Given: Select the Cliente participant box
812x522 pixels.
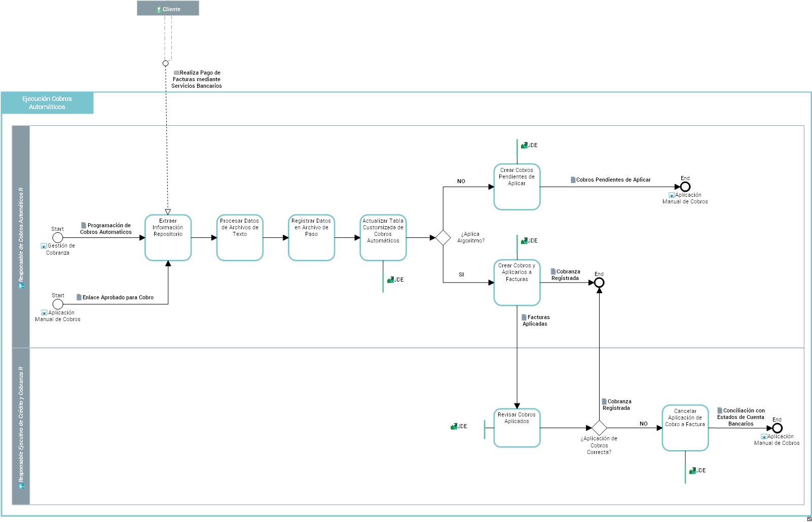Looking at the screenshot, I should [x=168, y=8].
